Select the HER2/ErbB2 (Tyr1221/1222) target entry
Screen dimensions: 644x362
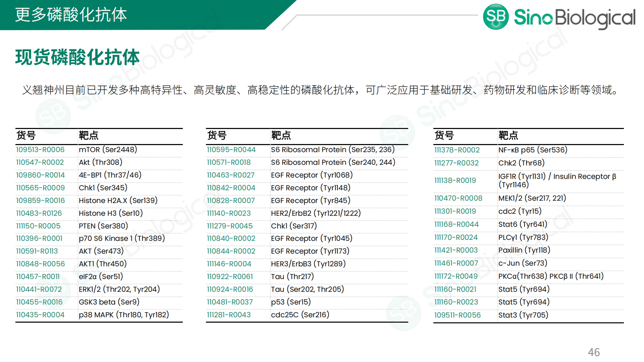[x=316, y=213]
